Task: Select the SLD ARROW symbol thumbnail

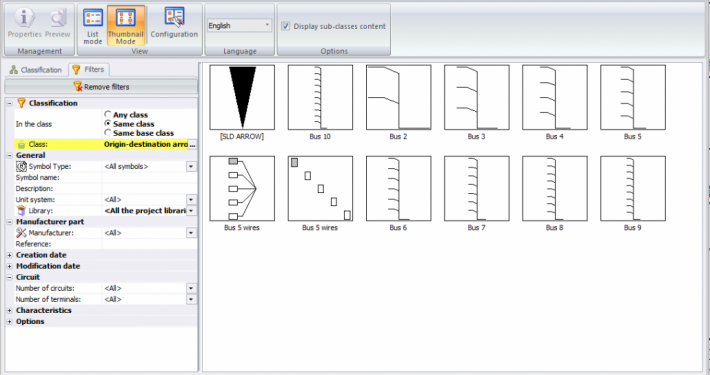Action: pyautogui.click(x=242, y=97)
